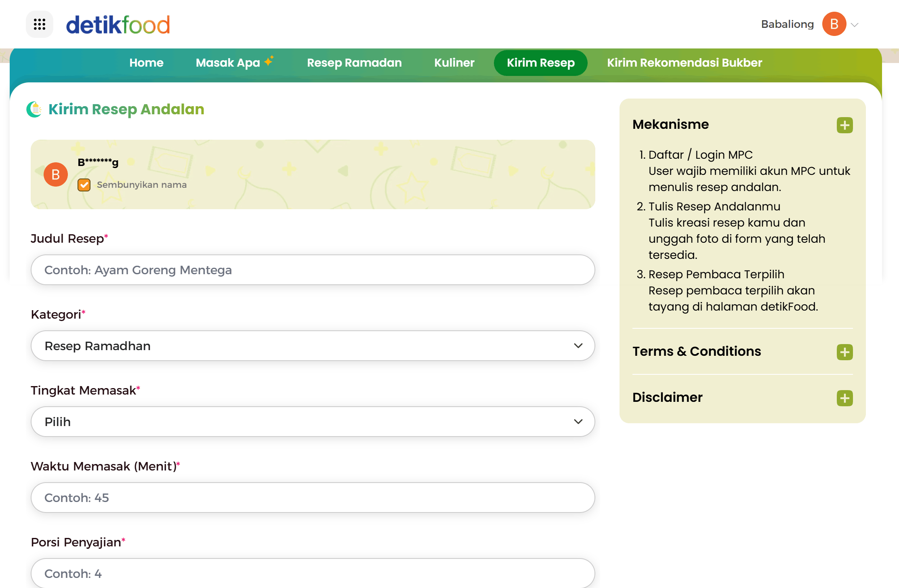Click 'Tulis Resep Andalanmu' list item
Viewport: 899px width, 588px height.
(714, 206)
